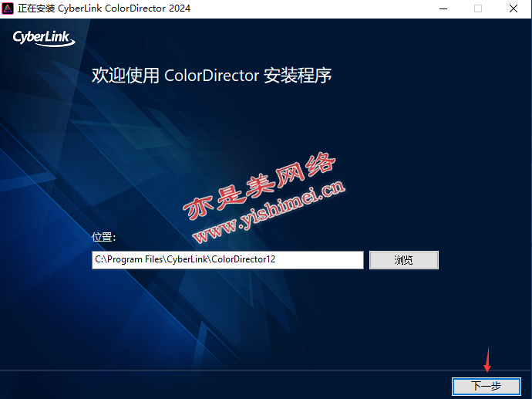
Task: Click the install location path field
Action: click(x=227, y=260)
